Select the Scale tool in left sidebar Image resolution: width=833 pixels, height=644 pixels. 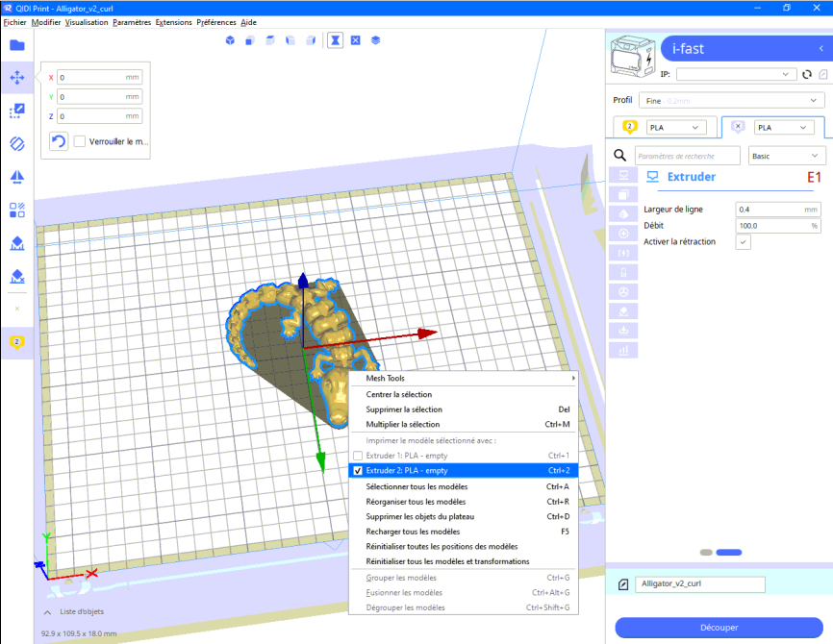pyautogui.click(x=17, y=111)
